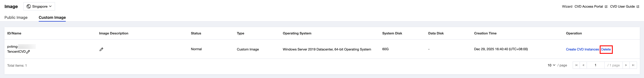The image size is (644, 78).
Task: Expand the 10 per page selector
Action: [551, 65]
